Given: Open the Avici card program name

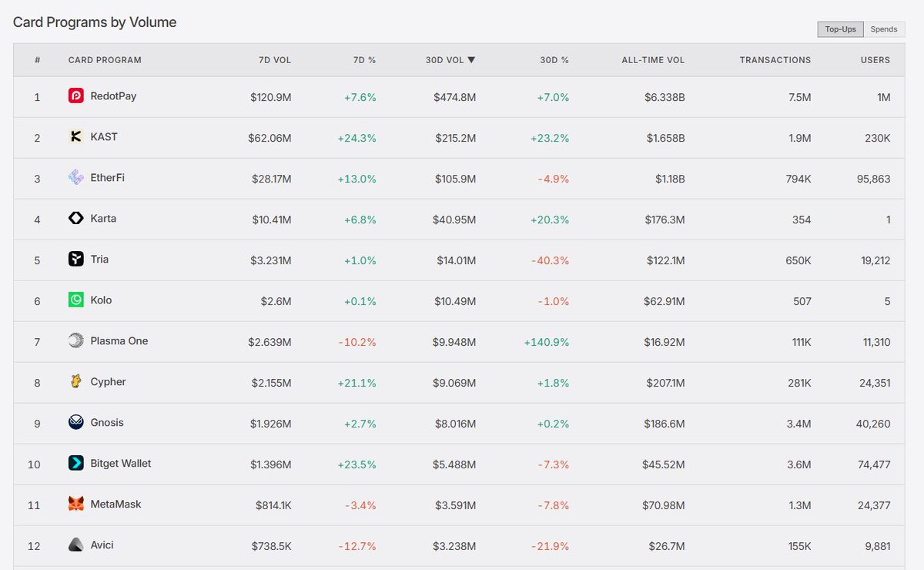Looking at the screenshot, I should (x=102, y=545).
